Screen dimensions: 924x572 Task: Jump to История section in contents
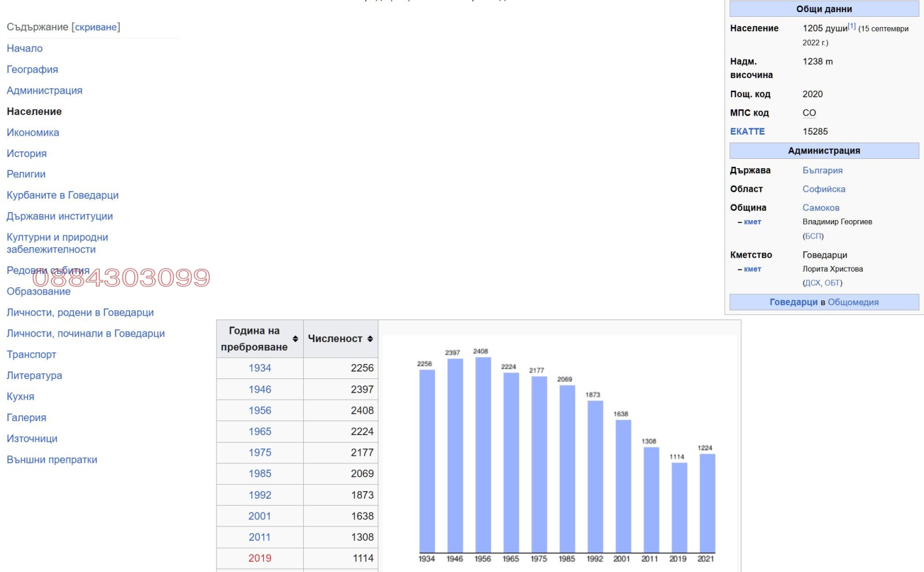pyautogui.click(x=27, y=154)
